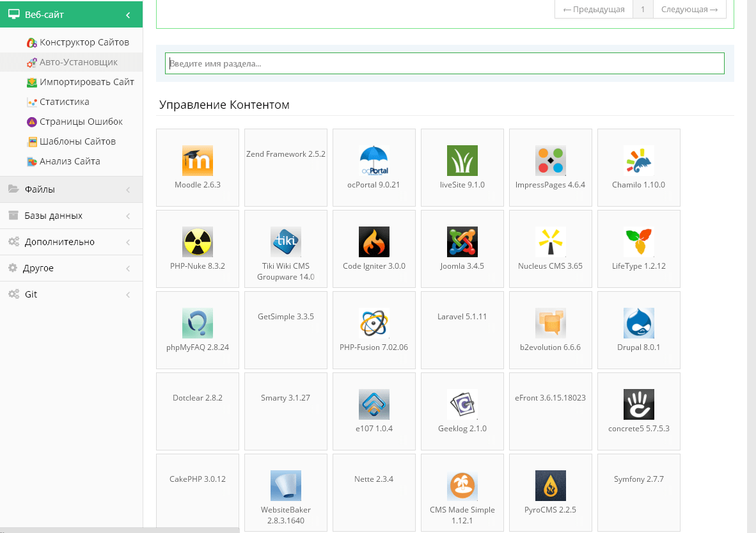Open Конструктор Сайтов in the sidebar
Image resolution: width=756 pixels, height=533 pixels.
tap(84, 42)
